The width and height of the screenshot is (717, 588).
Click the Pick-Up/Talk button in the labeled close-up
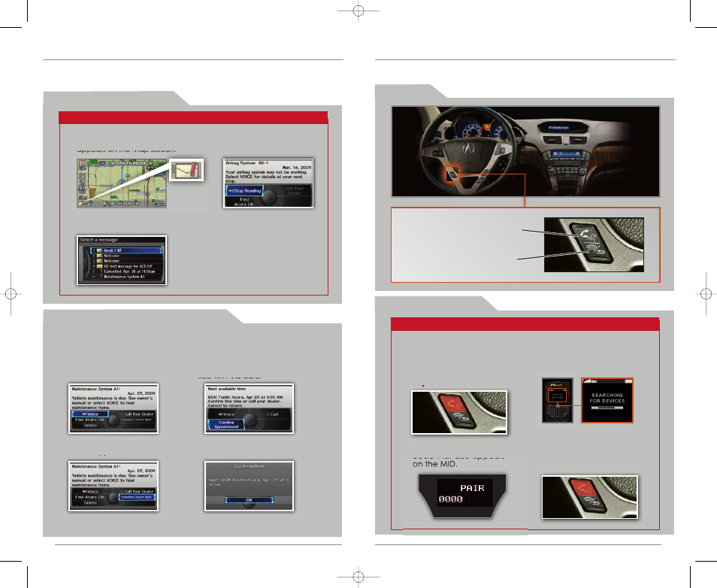click(586, 235)
